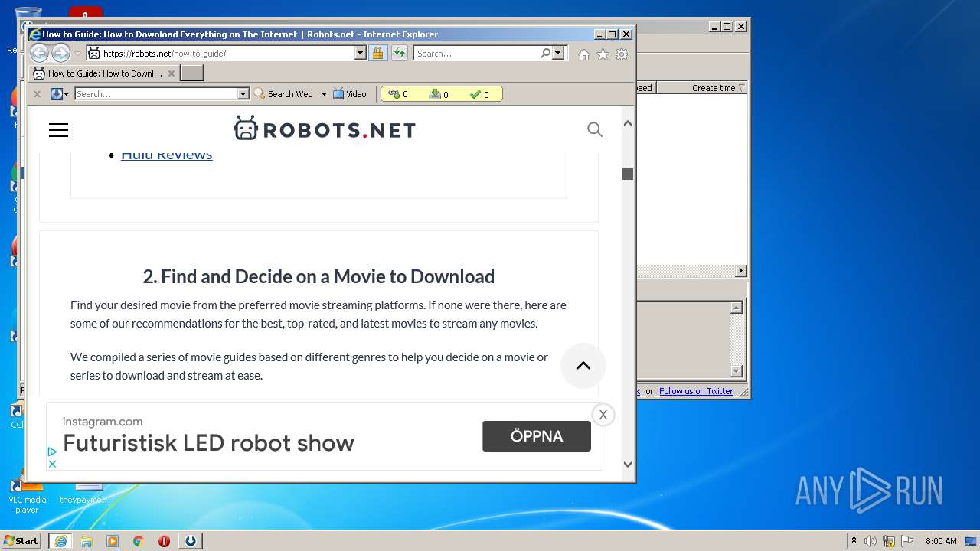Open the Robots.net site search magnifier
Screen dimensions: 980x551
(x=595, y=129)
